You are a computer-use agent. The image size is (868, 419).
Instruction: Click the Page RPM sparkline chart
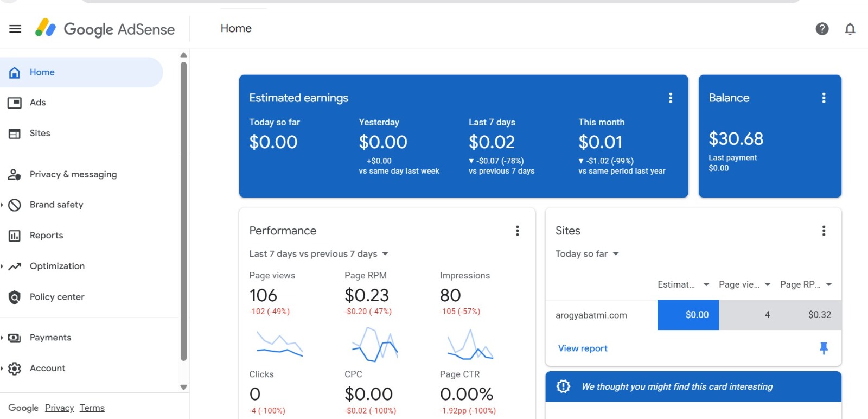pos(375,344)
